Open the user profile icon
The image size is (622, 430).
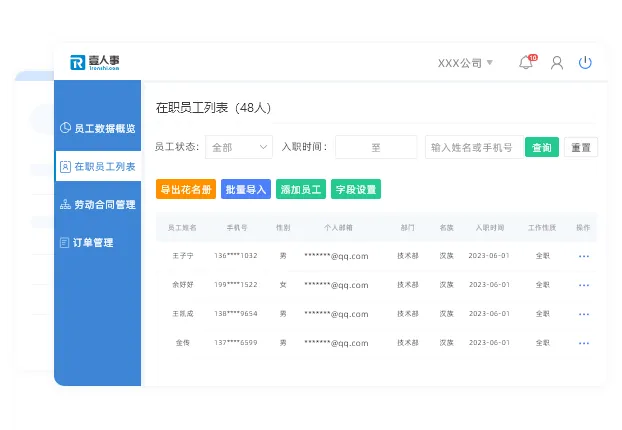557,63
